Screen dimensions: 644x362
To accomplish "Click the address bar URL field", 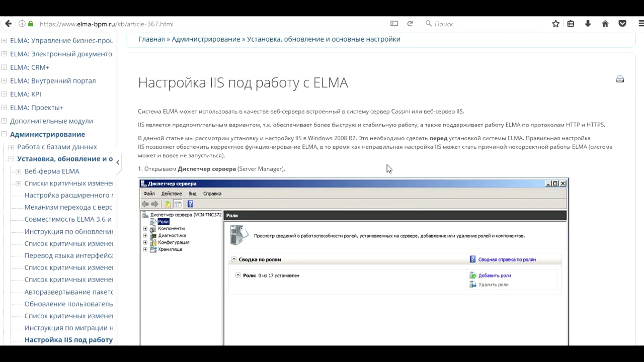I will [x=211, y=24].
